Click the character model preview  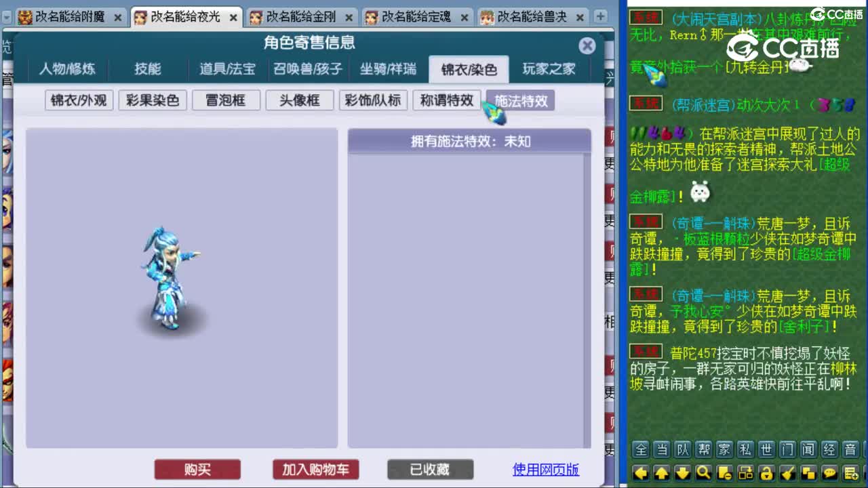(x=170, y=279)
